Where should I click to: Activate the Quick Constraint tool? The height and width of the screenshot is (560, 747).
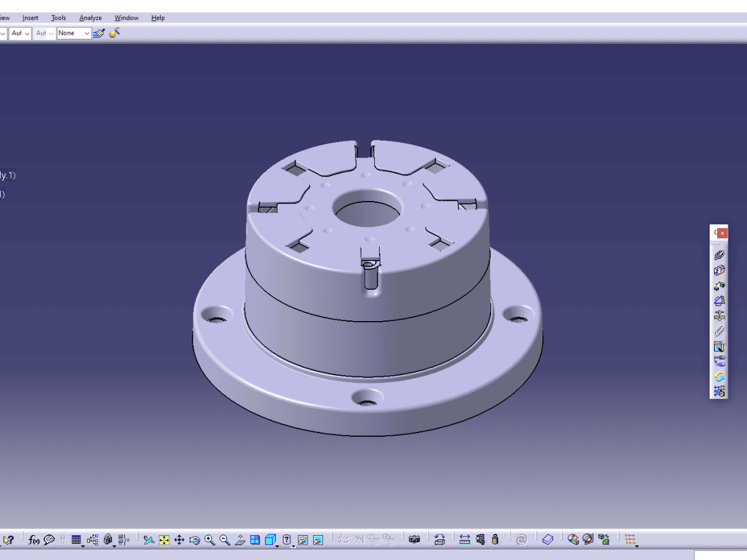tap(719, 346)
